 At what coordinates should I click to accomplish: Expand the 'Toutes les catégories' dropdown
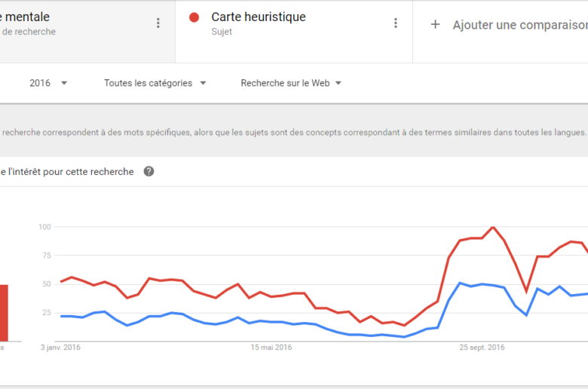tap(155, 83)
